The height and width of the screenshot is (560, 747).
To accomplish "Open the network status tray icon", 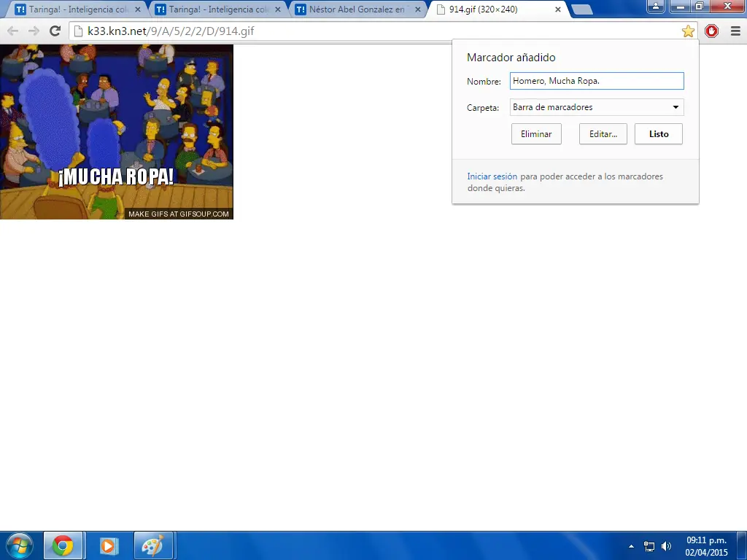I will (x=649, y=546).
